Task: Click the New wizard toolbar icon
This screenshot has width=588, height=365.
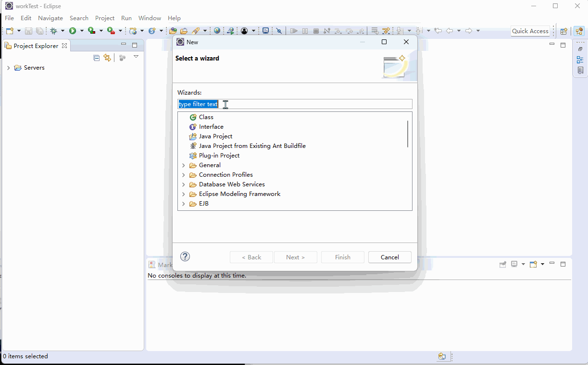Action: point(10,31)
